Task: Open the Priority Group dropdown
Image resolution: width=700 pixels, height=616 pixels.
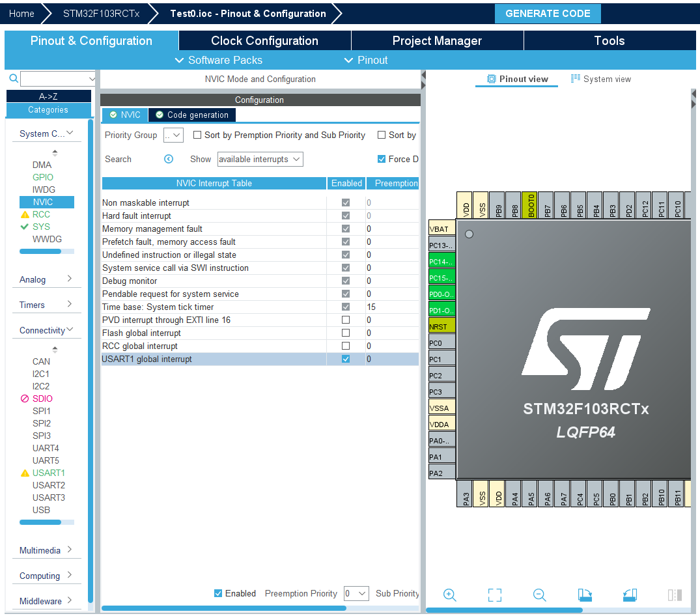Action: (173, 135)
